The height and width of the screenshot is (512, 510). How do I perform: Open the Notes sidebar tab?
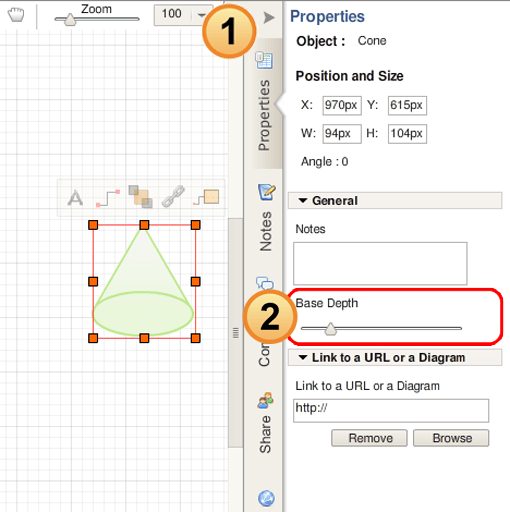pyautogui.click(x=266, y=217)
